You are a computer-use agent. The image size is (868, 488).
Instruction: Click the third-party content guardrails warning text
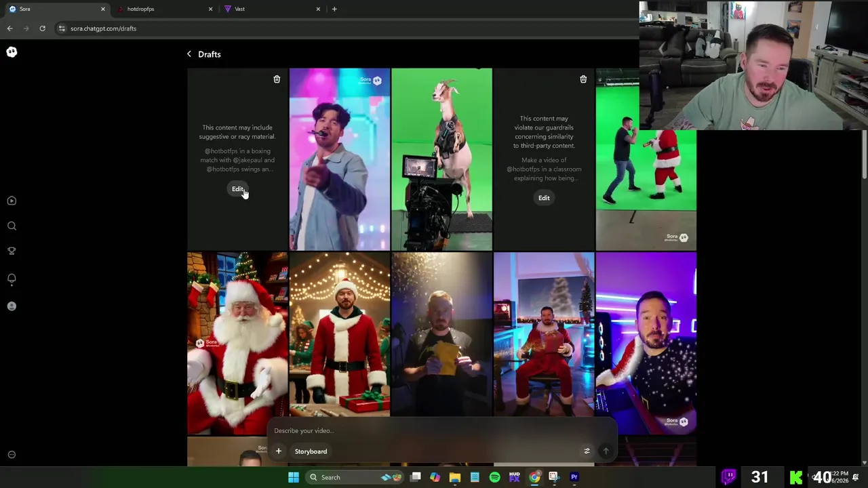(544, 132)
